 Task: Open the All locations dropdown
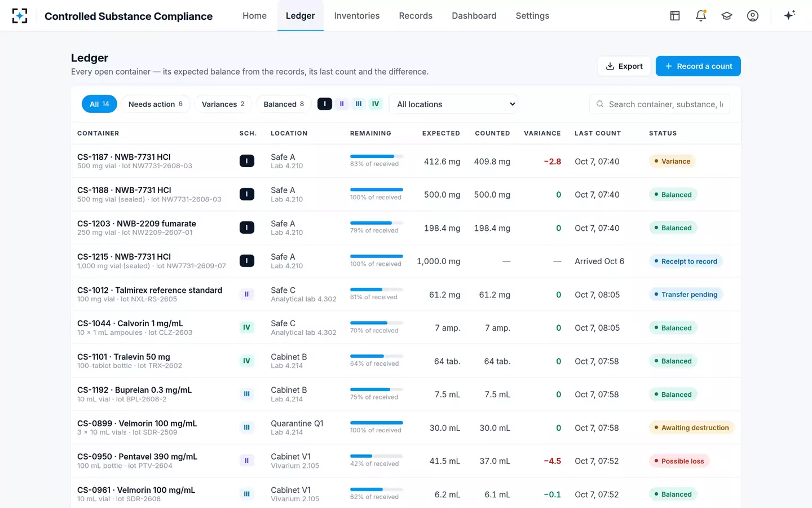tap(453, 104)
